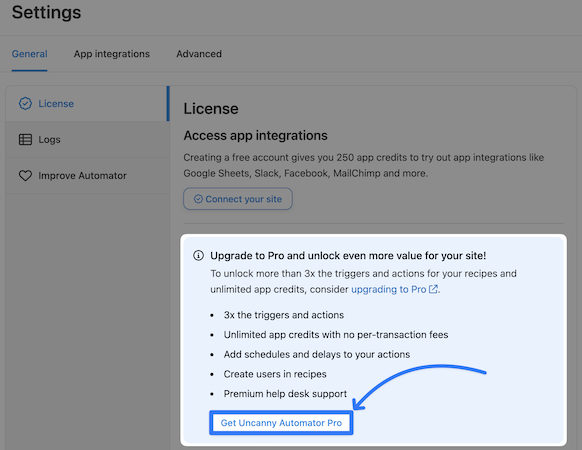The width and height of the screenshot is (582, 450).
Task: Click the 250 app credits description text
Action: (364, 165)
